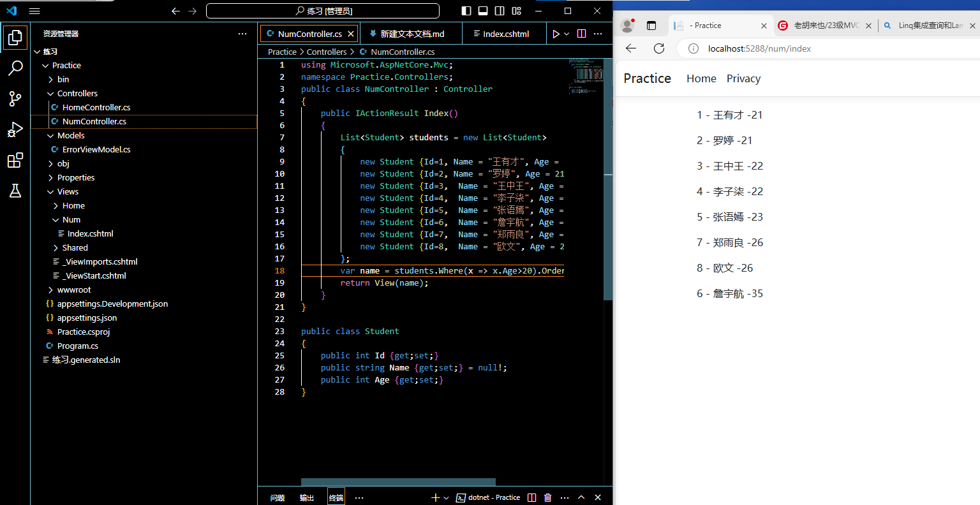This screenshot has height=505, width=980.
Task: Expand the bin folder
Action: (63, 80)
